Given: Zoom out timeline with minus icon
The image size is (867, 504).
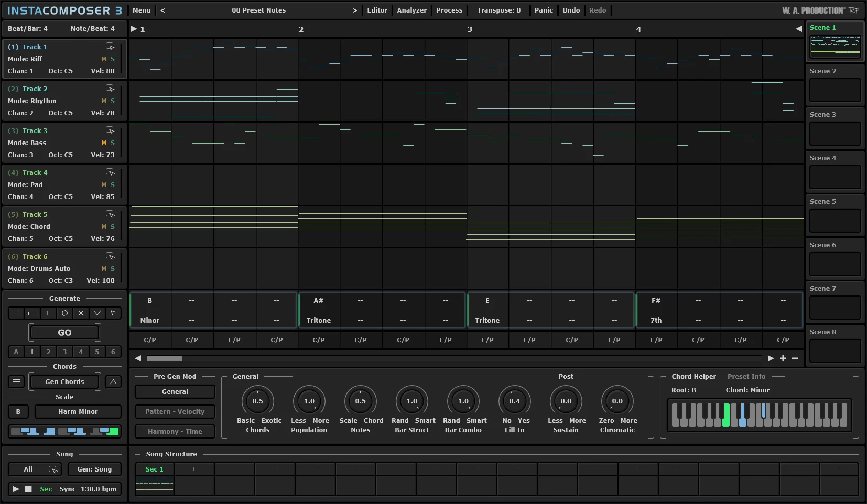Looking at the screenshot, I should click(x=795, y=358).
